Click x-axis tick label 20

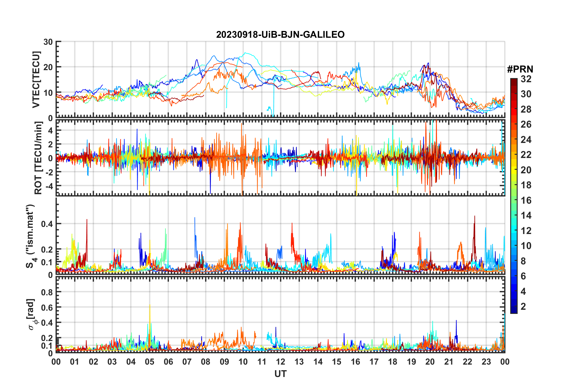pos(430,361)
